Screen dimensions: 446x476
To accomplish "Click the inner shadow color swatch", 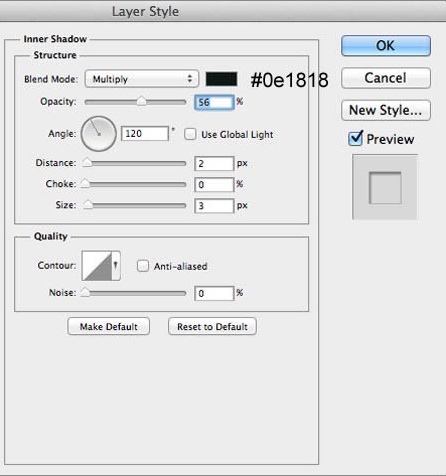I will point(222,79).
